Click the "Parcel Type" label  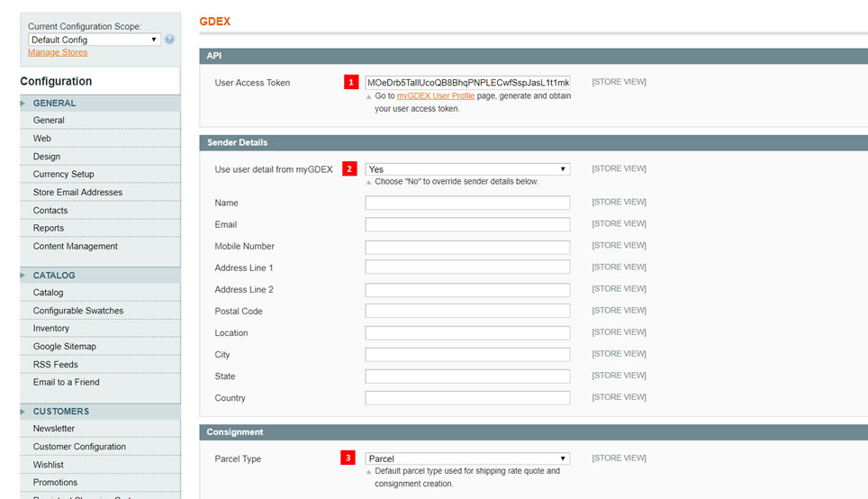pos(238,458)
